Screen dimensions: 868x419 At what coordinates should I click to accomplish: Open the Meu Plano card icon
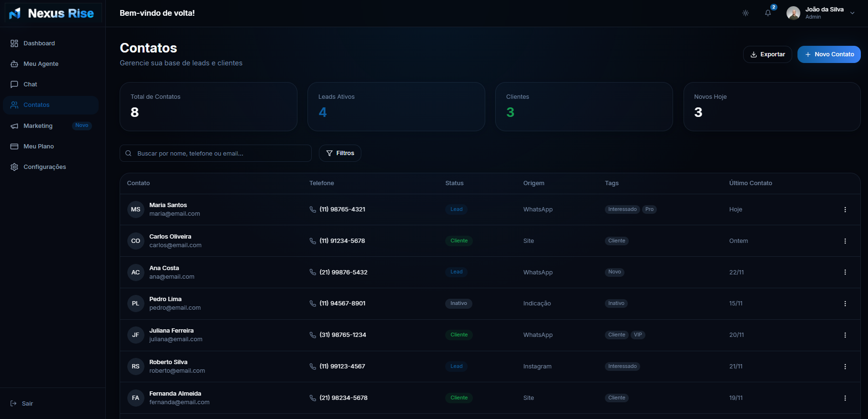coord(14,147)
